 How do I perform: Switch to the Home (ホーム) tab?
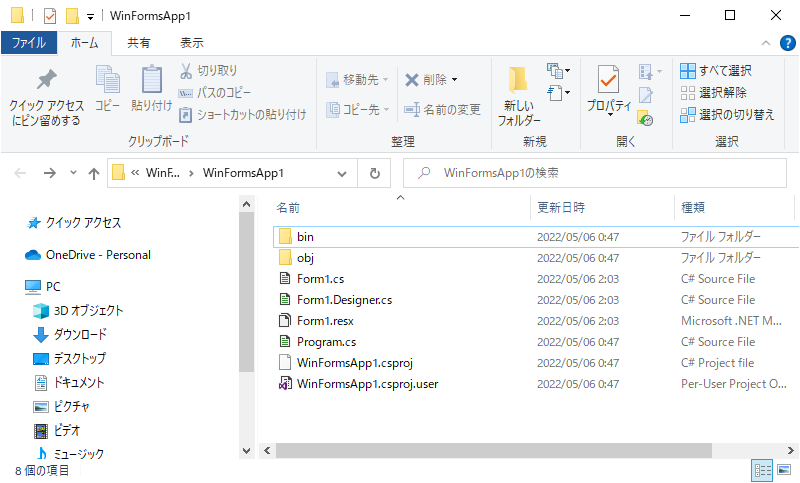click(85, 43)
